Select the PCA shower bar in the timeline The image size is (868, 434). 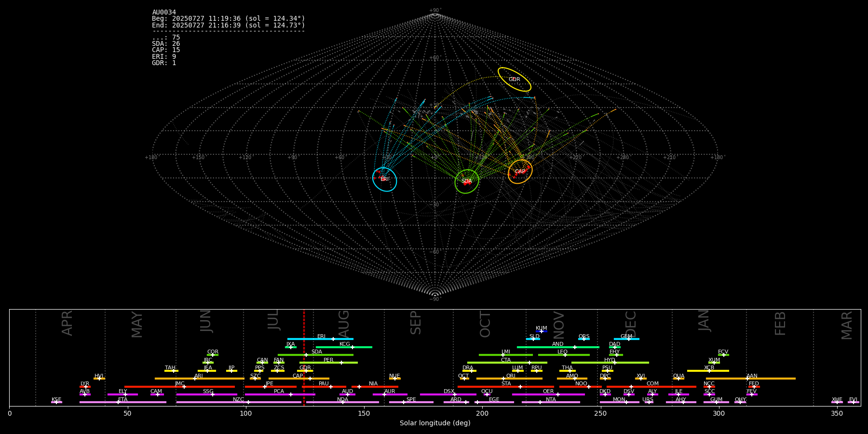(x=280, y=394)
